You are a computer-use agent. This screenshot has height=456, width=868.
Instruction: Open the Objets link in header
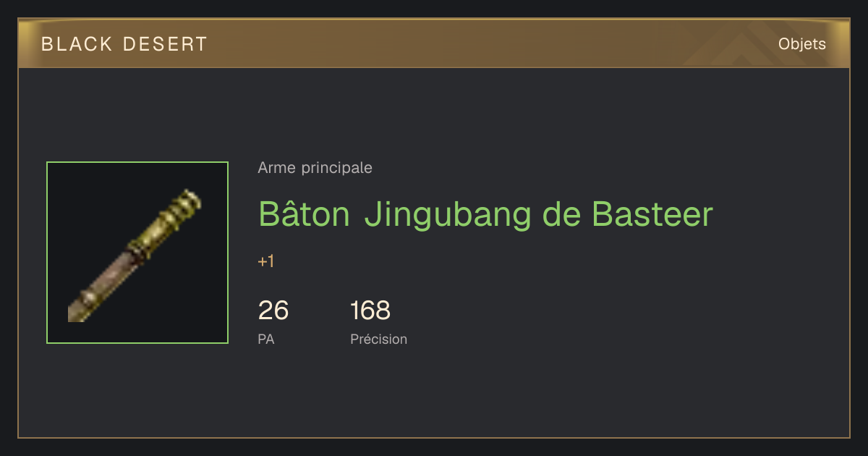[x=801, y=44]
